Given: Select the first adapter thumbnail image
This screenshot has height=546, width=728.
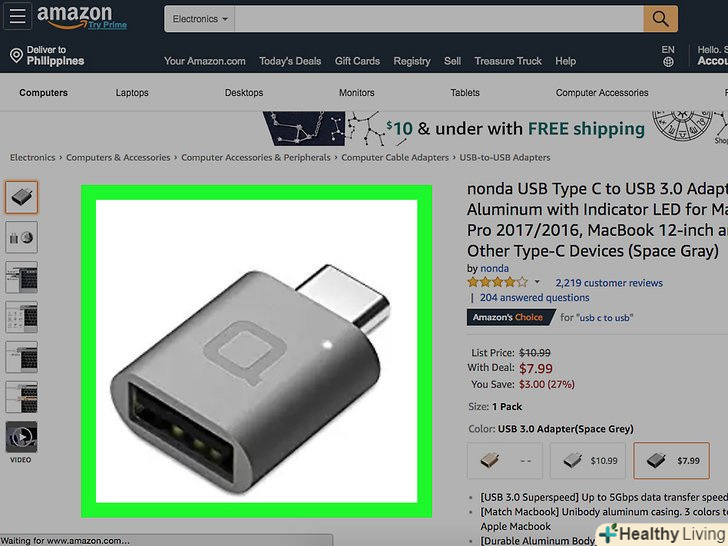Looking at the screenshot, I should 21,197.
